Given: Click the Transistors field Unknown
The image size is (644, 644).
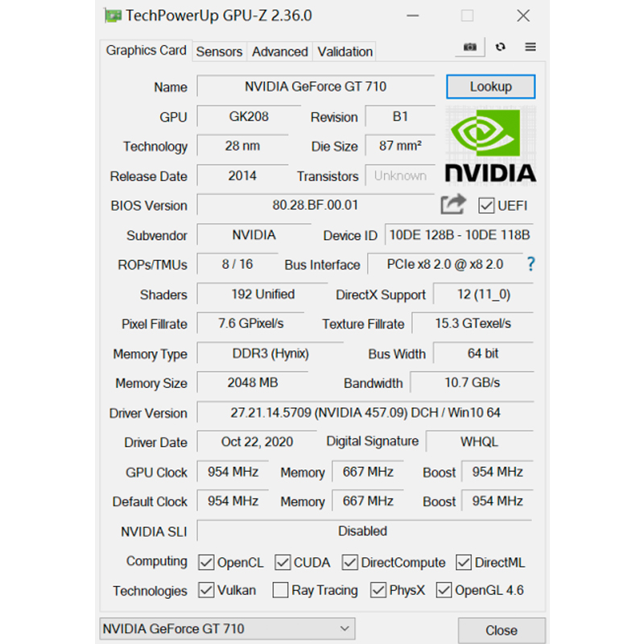Looking at the screenshot, I should click(x=400, y=175).
